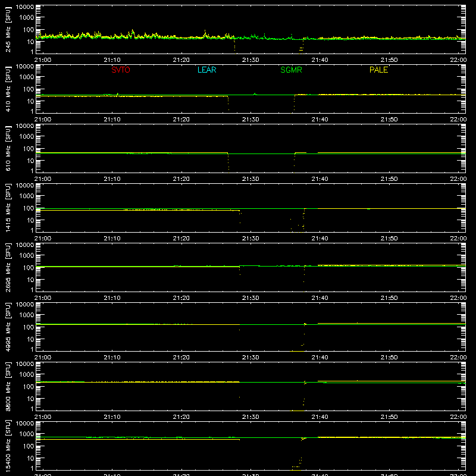Click the red SVTO station label

[x=121, y=70]
